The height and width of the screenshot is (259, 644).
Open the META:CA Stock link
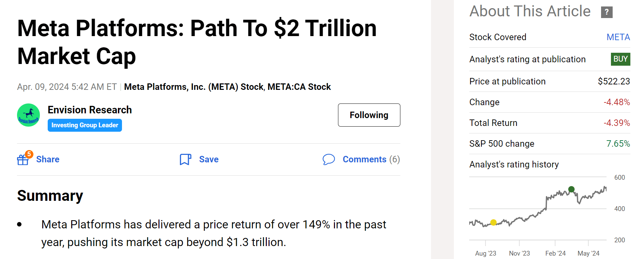coord(299,87)
